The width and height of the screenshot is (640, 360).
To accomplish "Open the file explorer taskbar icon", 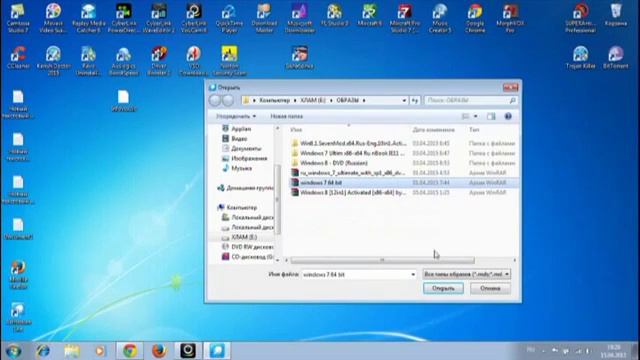I will coord(72,351).
